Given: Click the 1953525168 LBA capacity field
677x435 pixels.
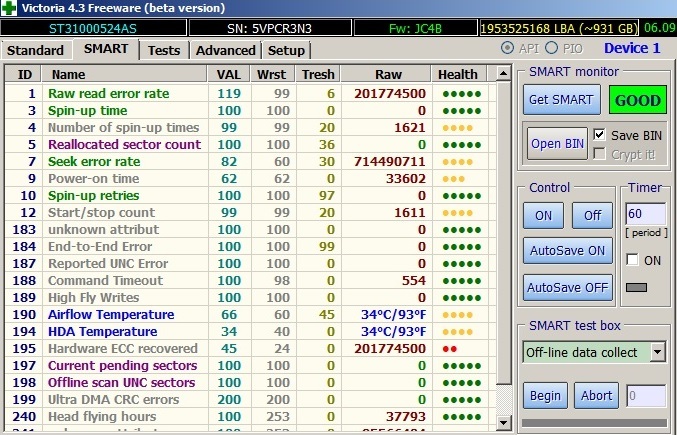Looking at the screenshot, I should click(559, 28).
